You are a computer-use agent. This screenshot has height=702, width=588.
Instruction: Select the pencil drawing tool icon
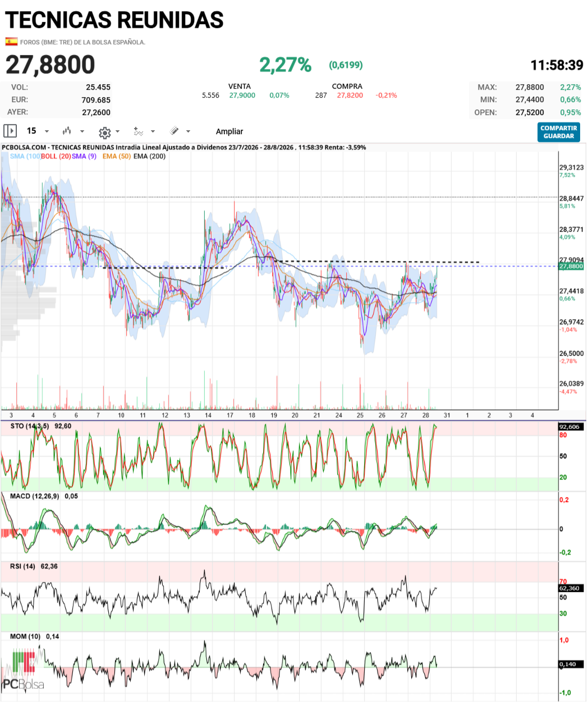(174, 131)
